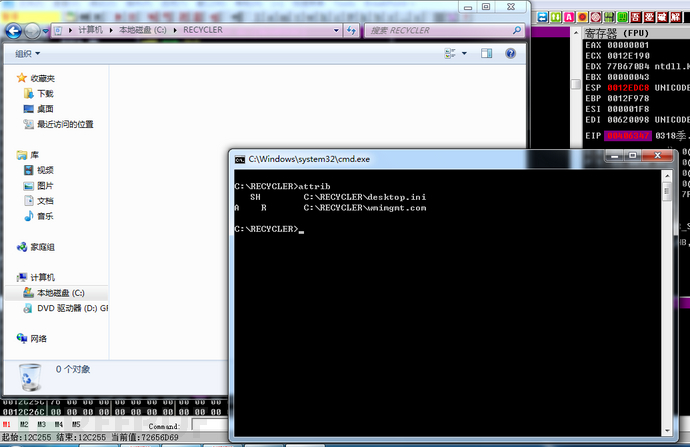This screenshot has width=690, height=447.
Task: Select Local Disk (C:) in sidebar
Action: [x=67, y=293]
